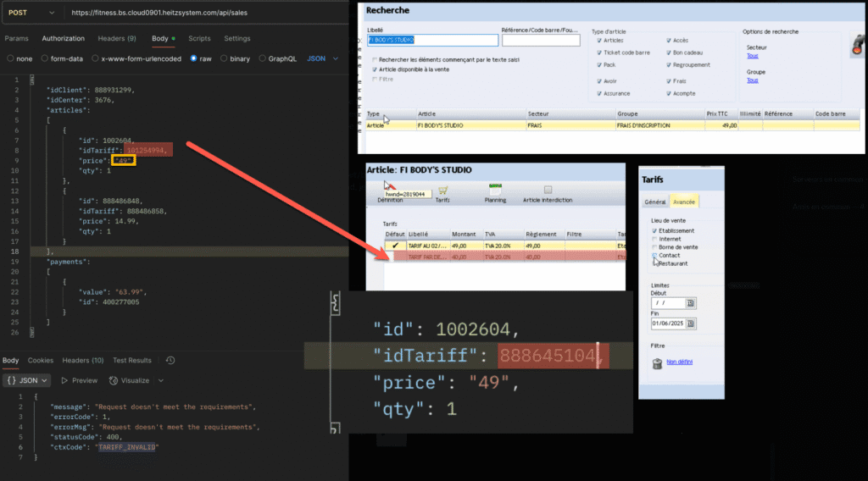The height and width of the screenshot is (481, 868).
Task: Click the Filtre trash icon in Tarifs panel
Action: (657, 362)
